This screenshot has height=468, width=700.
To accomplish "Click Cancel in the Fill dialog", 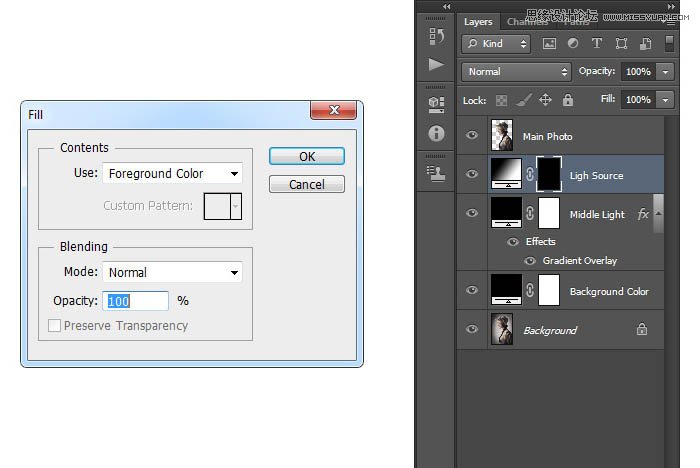I will (x=307, y=184).
